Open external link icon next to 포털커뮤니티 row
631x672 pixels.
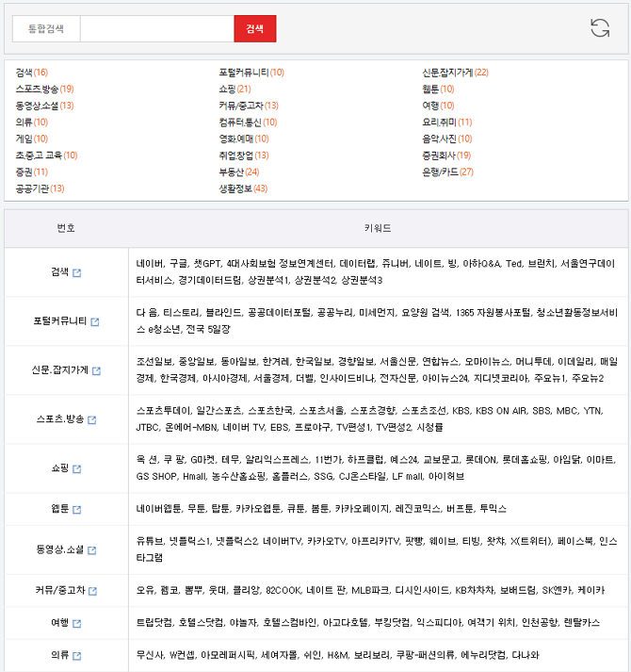[x=95, y=321]
